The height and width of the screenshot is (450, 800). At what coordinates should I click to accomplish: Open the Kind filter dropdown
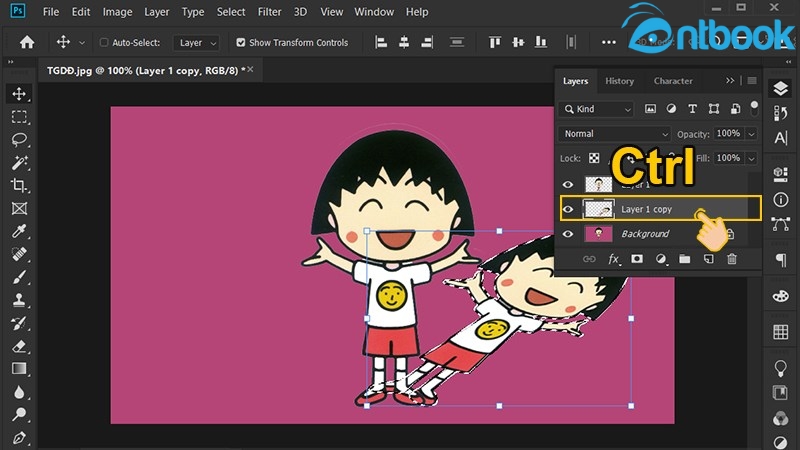[596, 109]
